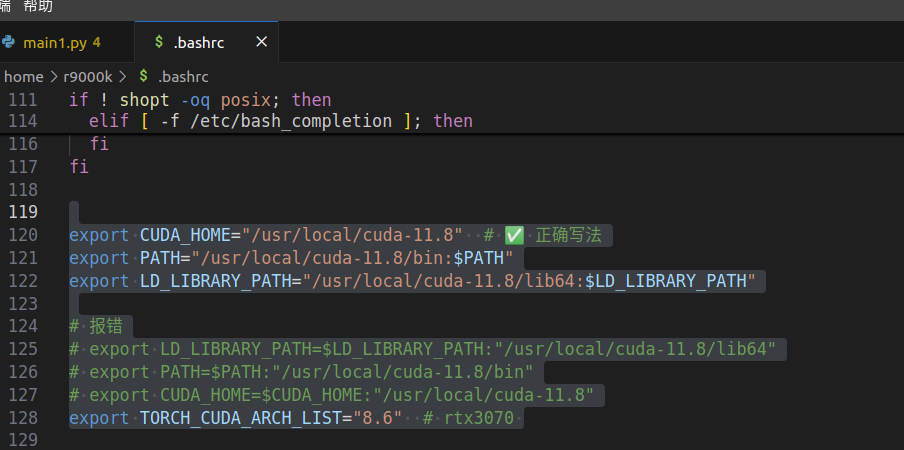Open the 帮助 menu

(x=38, y=6)
